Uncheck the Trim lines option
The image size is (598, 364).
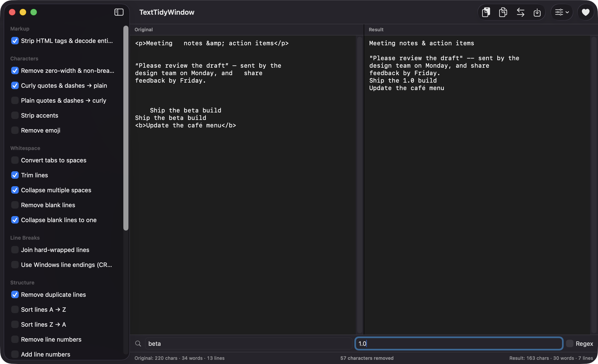point(15,175)
